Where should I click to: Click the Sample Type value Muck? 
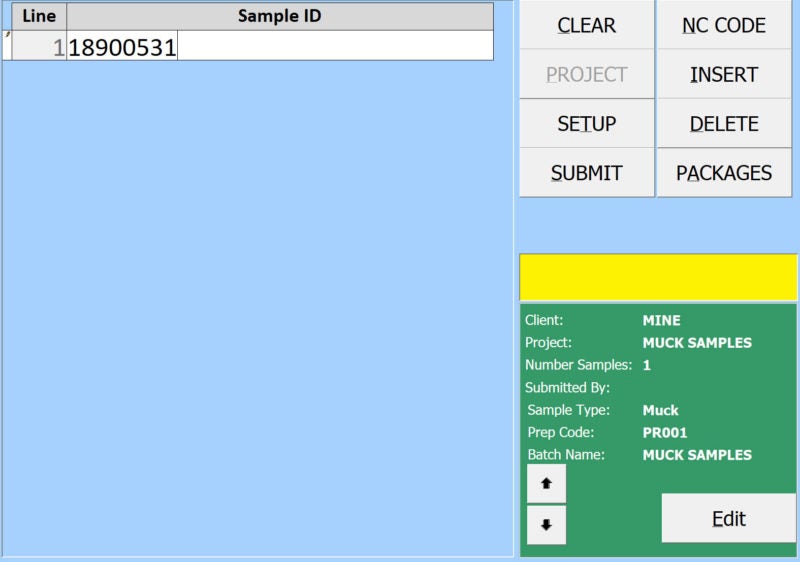tap(661, 410)
